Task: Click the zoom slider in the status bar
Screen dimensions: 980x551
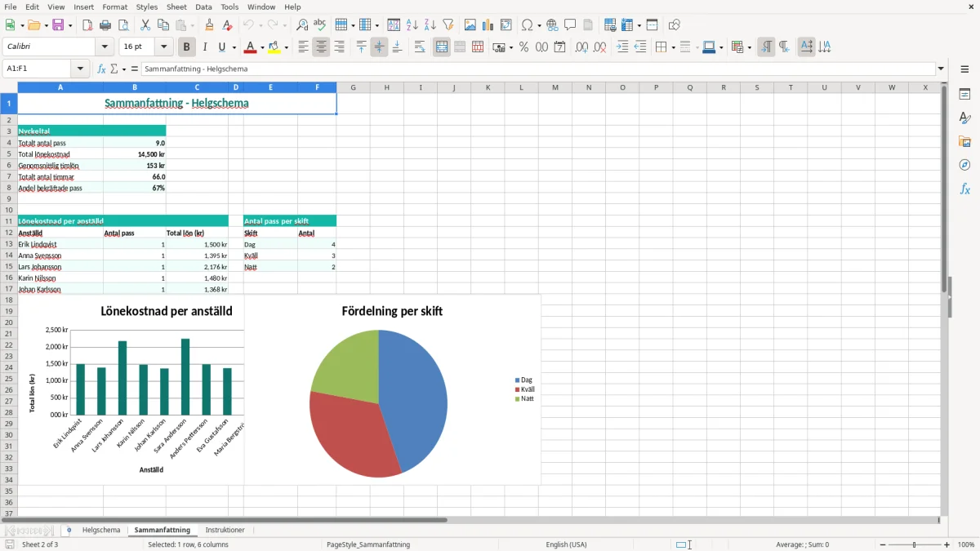Action: [915, 544]
